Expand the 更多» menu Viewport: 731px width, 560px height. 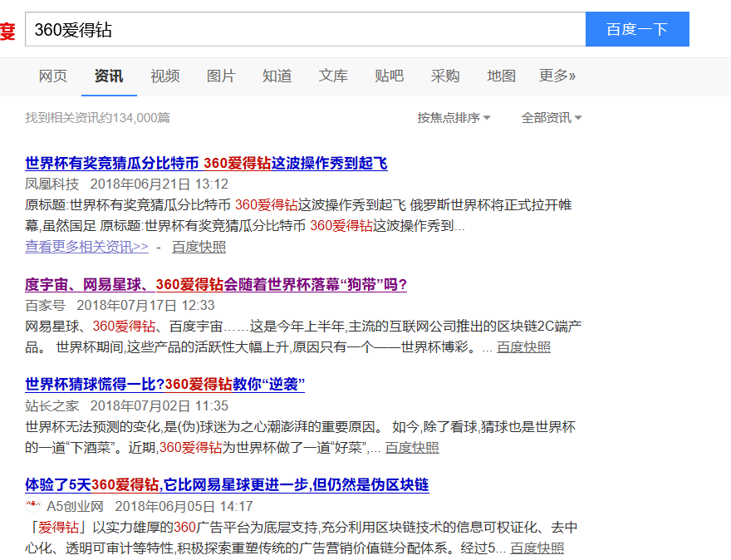(x=557, y=76)
